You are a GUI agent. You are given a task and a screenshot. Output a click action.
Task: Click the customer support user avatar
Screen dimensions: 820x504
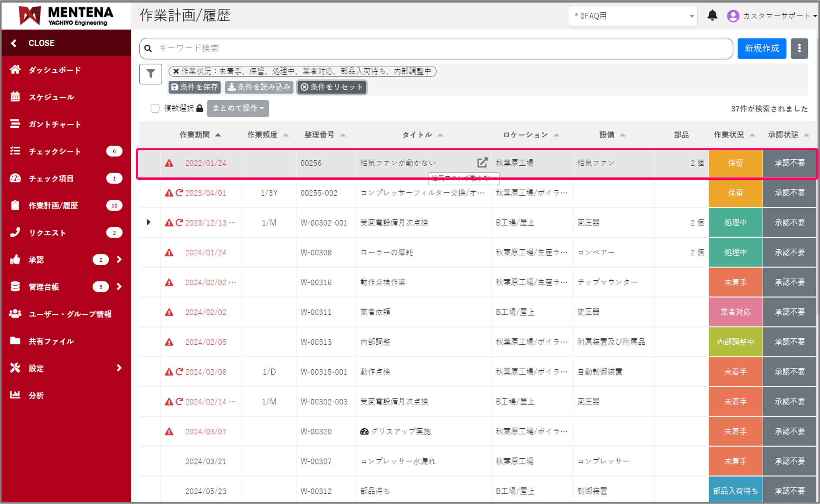pyautogui.click(x=733, y=16)
